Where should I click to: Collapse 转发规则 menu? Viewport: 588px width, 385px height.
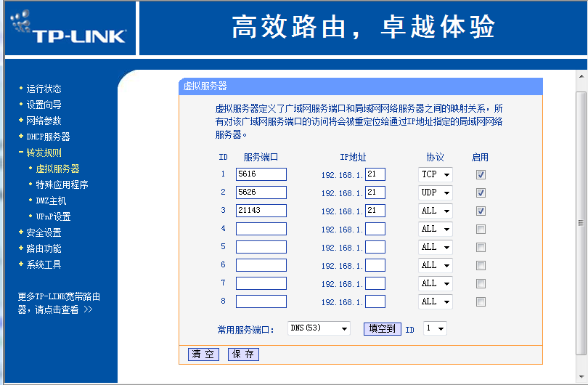[44, 153]
